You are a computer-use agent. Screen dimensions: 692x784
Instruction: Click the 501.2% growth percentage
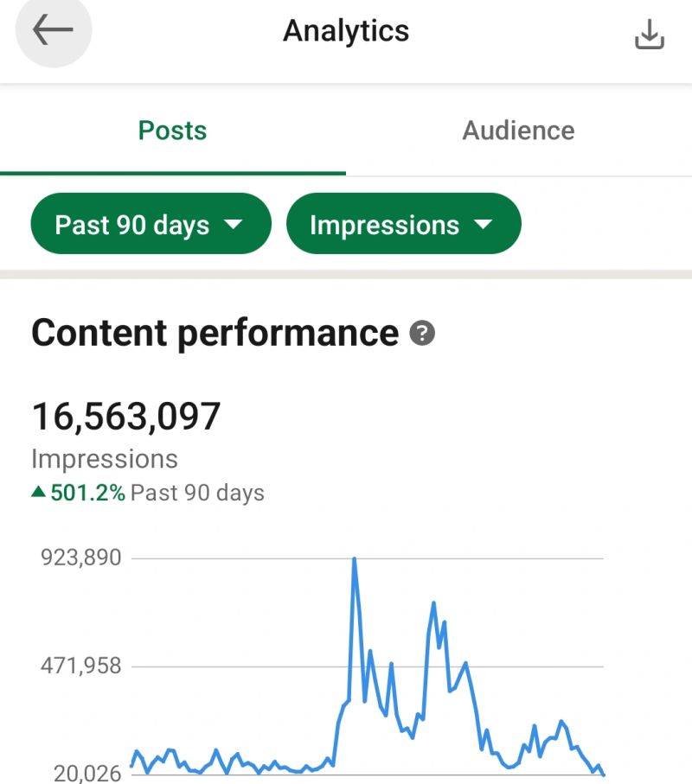87,494
